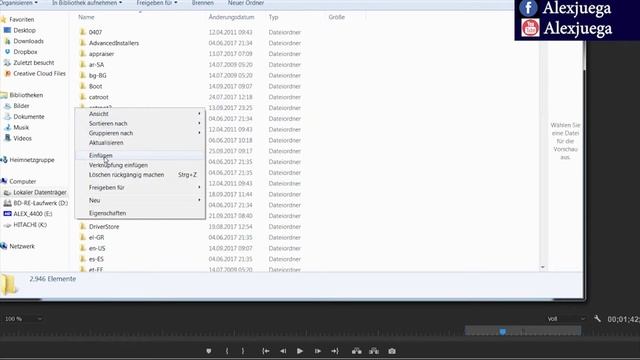Viewport: 640px width, 360px height.
Task: Sort by the Typ column header
Action: pyautogui.click(x=273, y=17)
